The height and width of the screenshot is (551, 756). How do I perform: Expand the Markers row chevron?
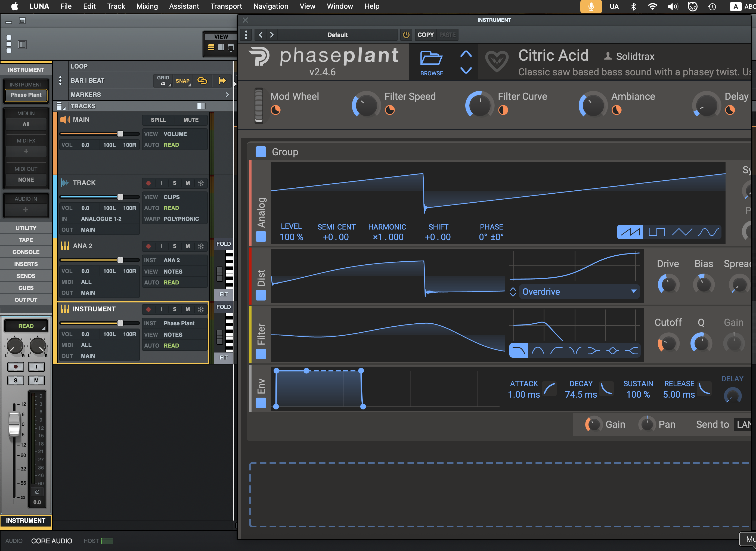click(x=227, y=95)
